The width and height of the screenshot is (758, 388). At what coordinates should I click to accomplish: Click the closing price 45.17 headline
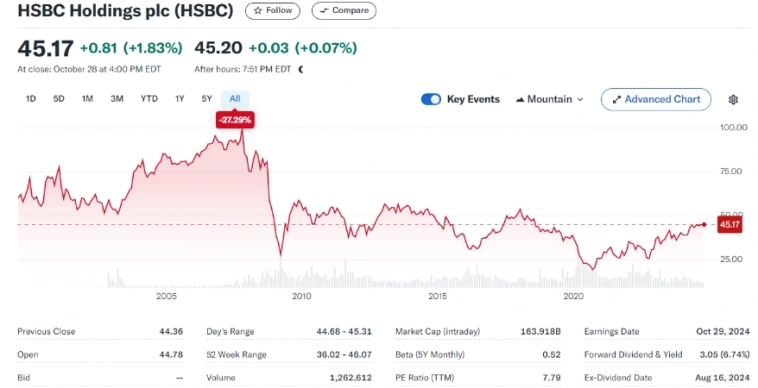click(x=45, y=48)
